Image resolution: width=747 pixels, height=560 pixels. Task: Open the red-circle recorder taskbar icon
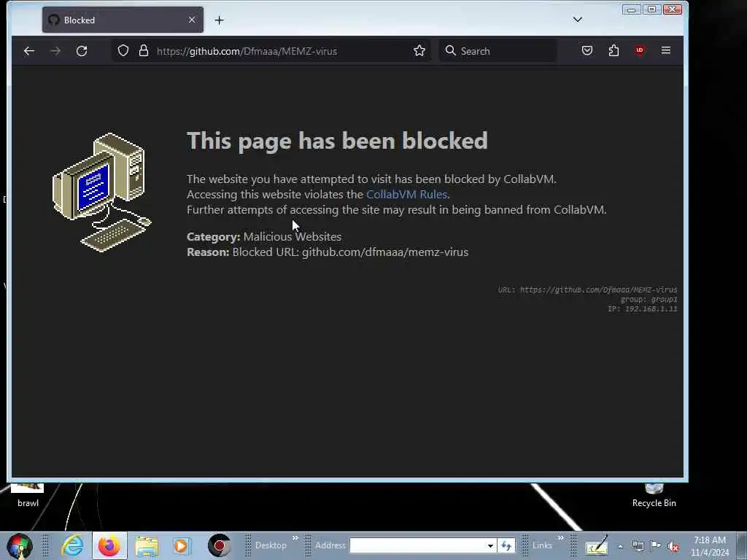click(219, 545)
